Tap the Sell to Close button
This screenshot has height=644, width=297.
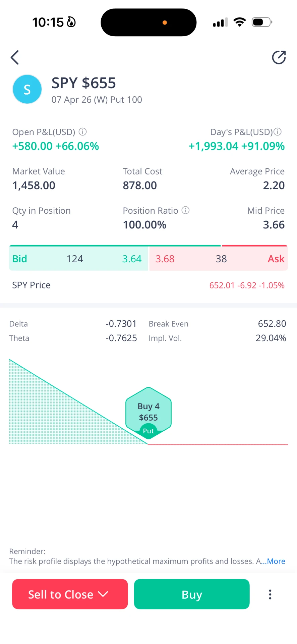(70, 594)
